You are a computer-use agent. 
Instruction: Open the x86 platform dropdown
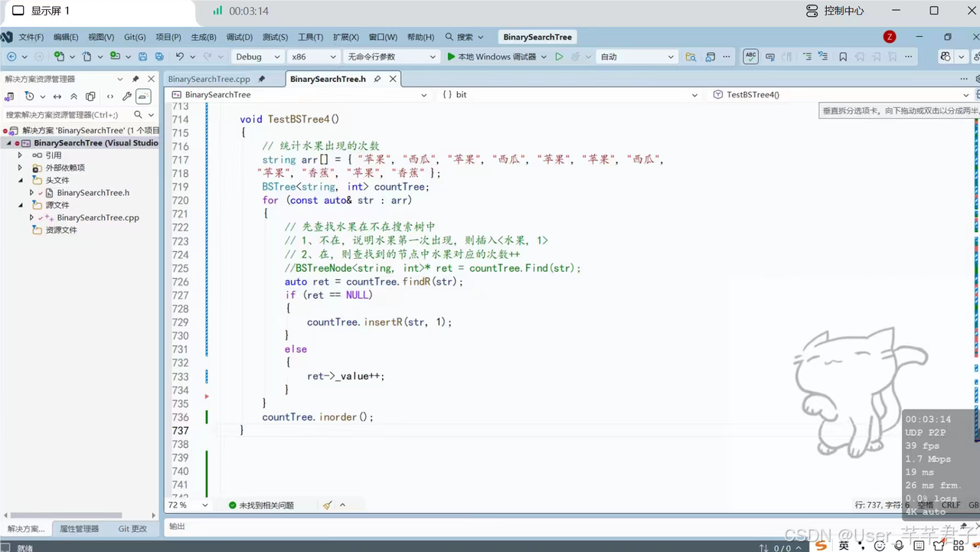coord(312,57)
